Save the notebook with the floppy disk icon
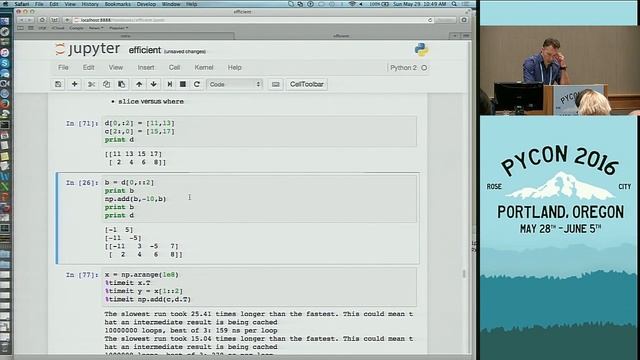Viewport: 640px width, 360px height. pos(58,84)
